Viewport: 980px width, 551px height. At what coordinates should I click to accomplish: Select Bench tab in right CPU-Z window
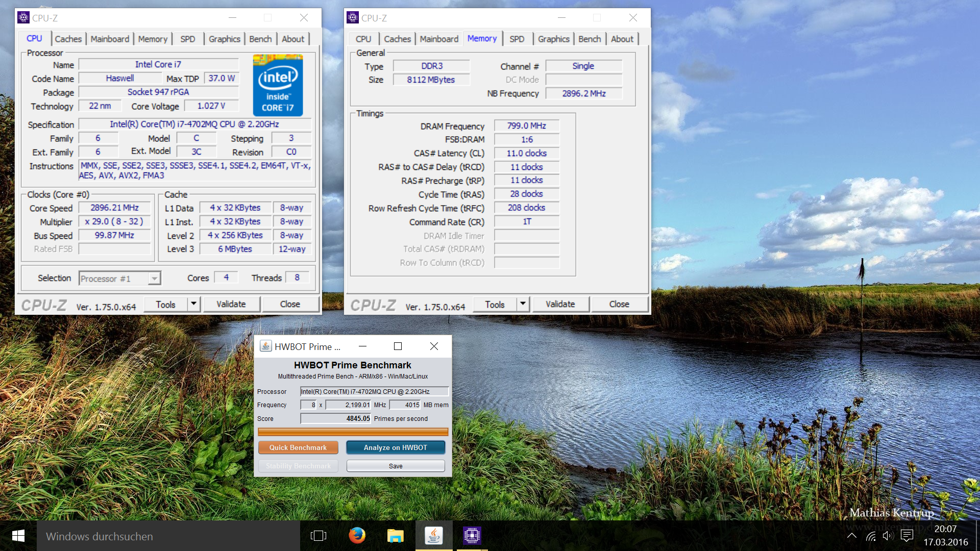(x=590, y=39)
